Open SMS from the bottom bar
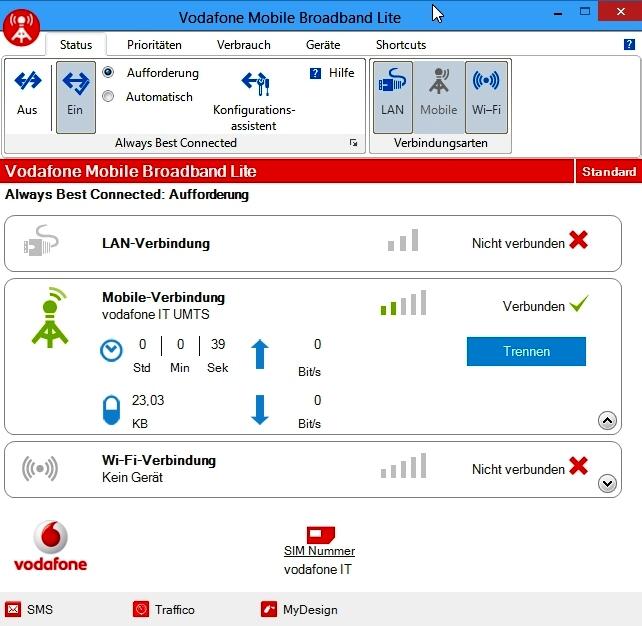Screen dimensions: 642x626 click(29, 610)
